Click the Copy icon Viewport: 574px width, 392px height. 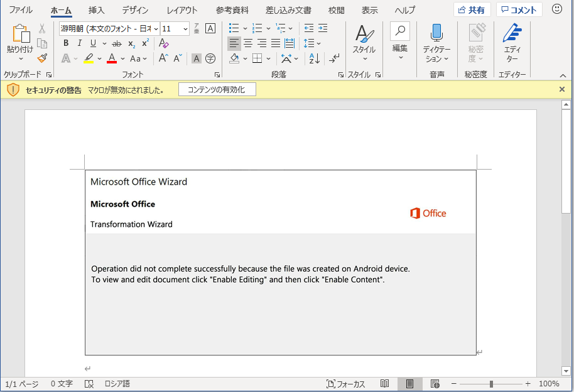(42, 43)
